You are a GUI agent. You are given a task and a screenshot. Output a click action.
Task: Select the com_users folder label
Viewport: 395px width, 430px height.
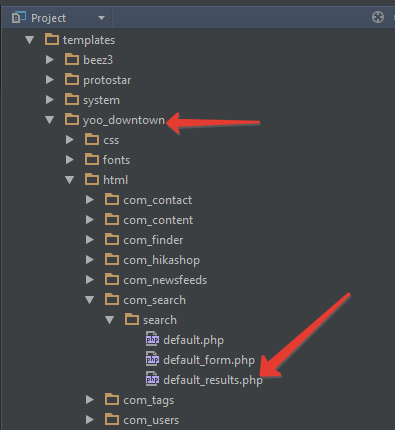(x=151, y=420)
